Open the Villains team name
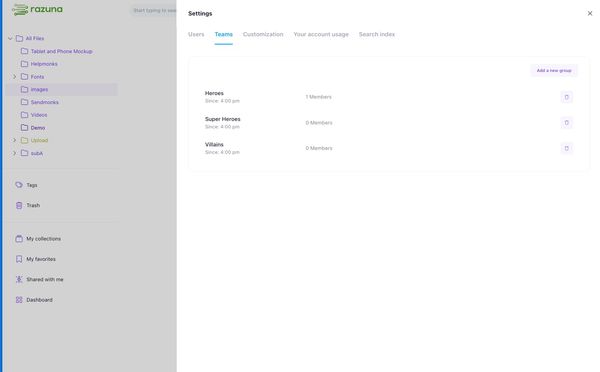 [214, 144]
